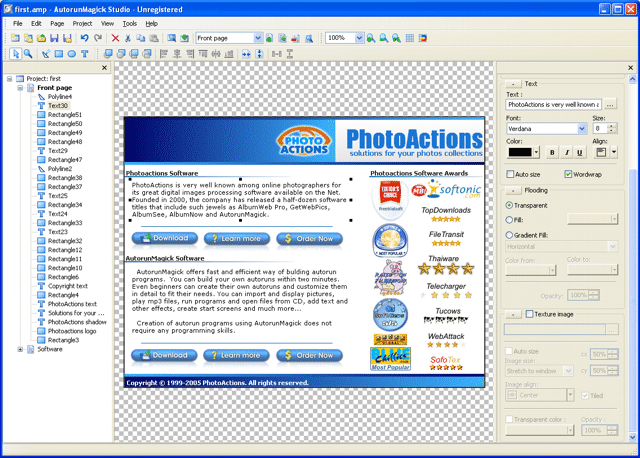Open the Project menu
The height and width of the screenshot is (458, 640).
point(82,24)
